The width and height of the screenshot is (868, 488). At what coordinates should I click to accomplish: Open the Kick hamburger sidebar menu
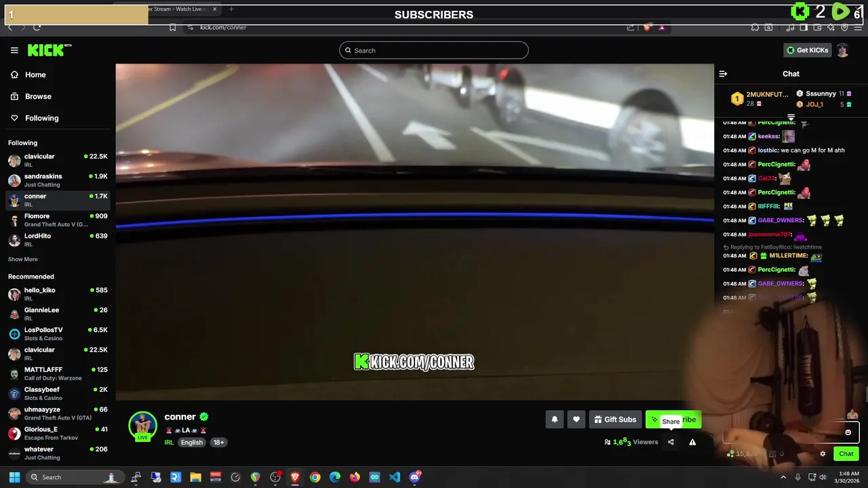(x=14, y=50)
